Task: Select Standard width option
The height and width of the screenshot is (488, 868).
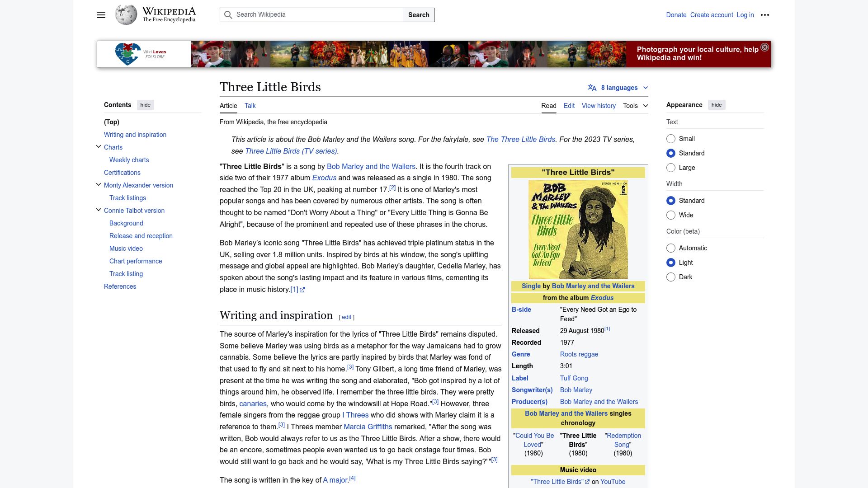Action: point(671,201)
